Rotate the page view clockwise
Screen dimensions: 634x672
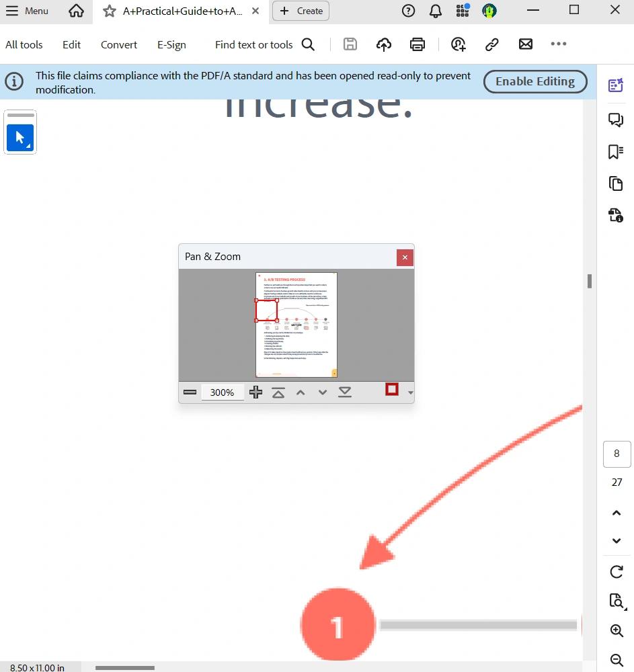point(617,572)
